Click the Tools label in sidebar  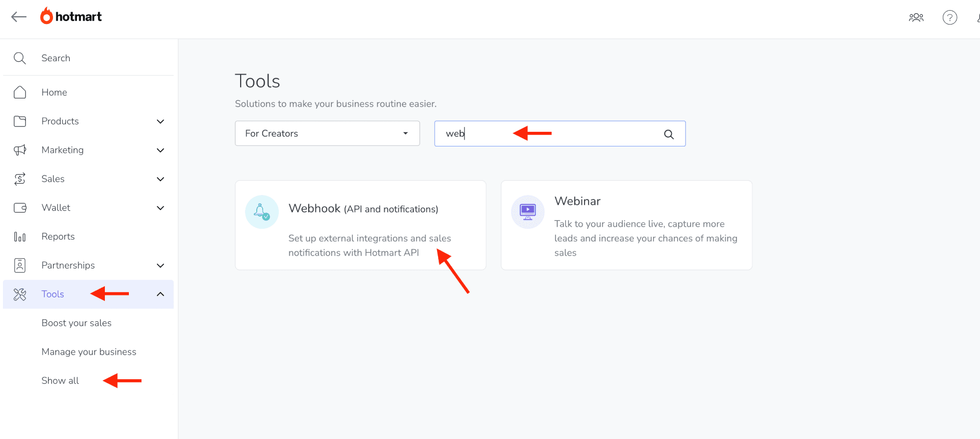(x=53, y=294)
